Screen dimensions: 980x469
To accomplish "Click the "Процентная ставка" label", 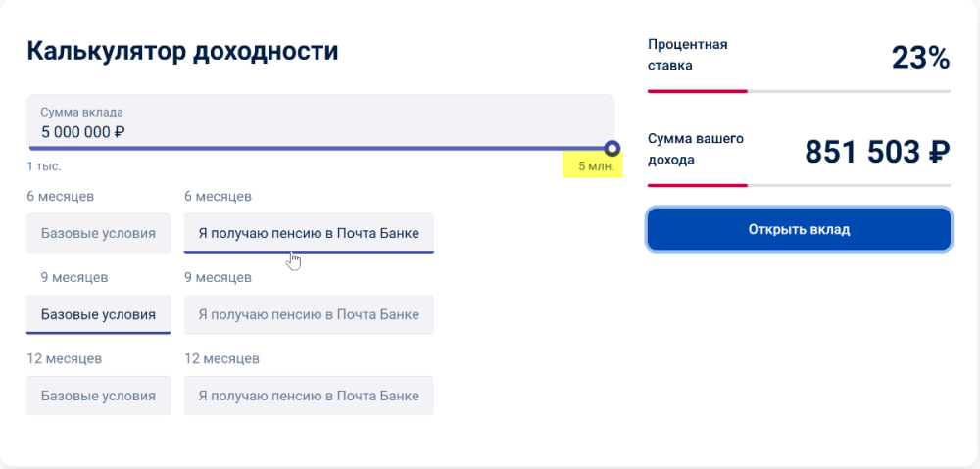I will (x=687, y=55).
